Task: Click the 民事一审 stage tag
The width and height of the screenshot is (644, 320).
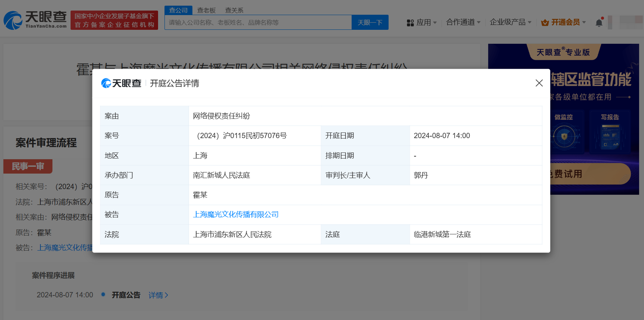Action: tap(28, 166)
